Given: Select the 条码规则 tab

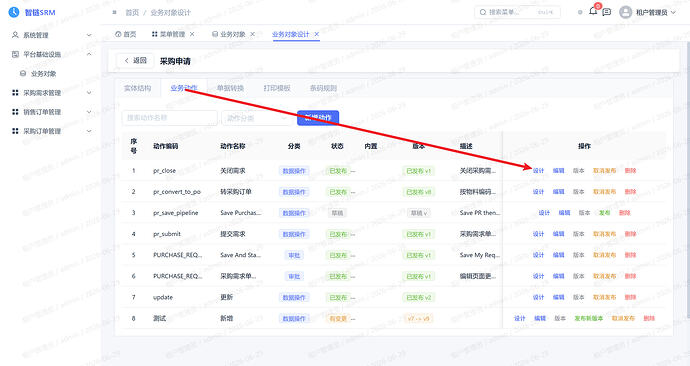Looking at the screenshot, I should pyautogui.click(x=323, y=88).
